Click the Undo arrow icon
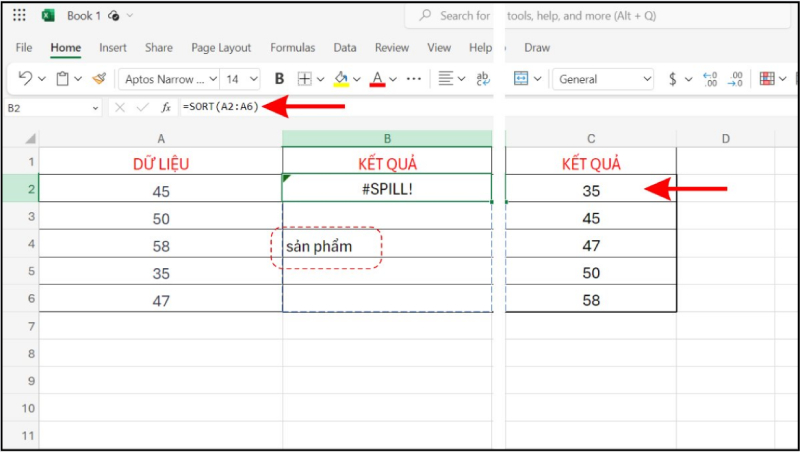 pos(25,79)
